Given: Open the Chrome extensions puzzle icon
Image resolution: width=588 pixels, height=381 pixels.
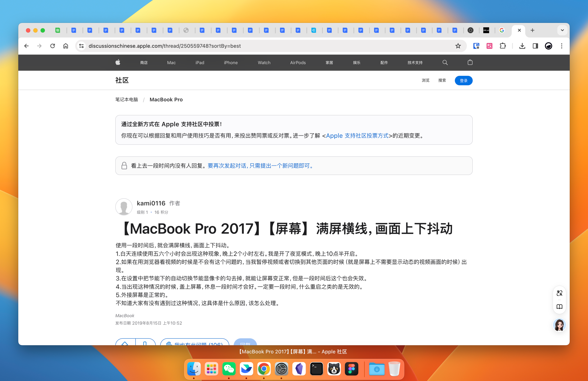Looking at the screenshot, I should click(x=503, y=46).
